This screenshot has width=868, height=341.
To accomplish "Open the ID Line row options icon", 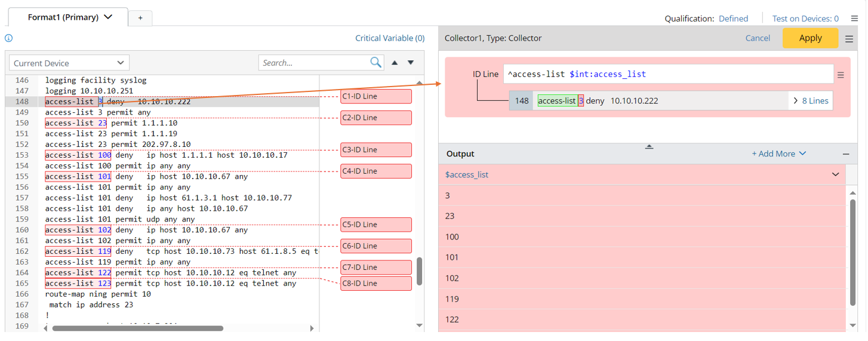I will pos(841,75).
